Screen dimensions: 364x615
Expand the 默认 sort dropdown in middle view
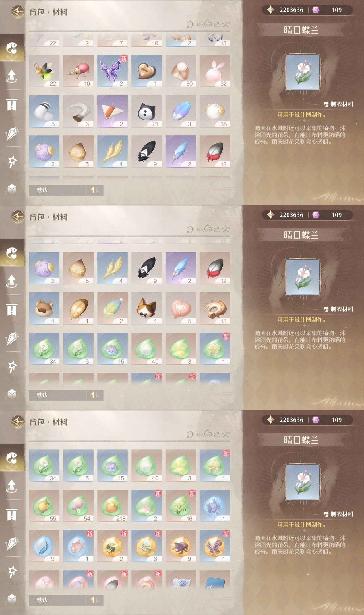tap(58, 395)
